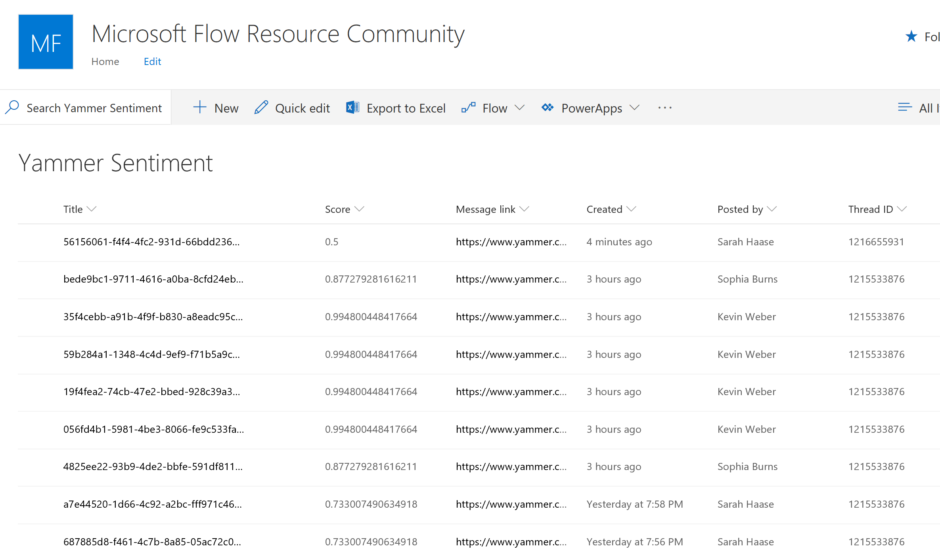Image resolution: width=940 pixels, height=560 pixels.
Task: Expand the Flow dropdown chevron
Action: point(521,107)
